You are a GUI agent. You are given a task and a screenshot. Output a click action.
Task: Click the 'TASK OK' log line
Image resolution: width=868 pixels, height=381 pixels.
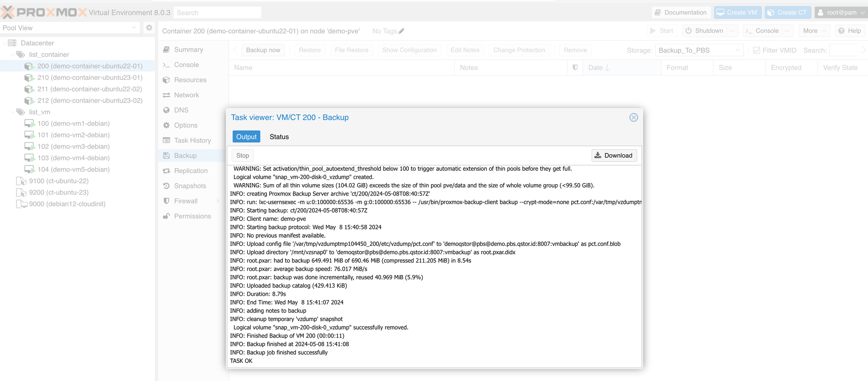(x=241, y=361)
